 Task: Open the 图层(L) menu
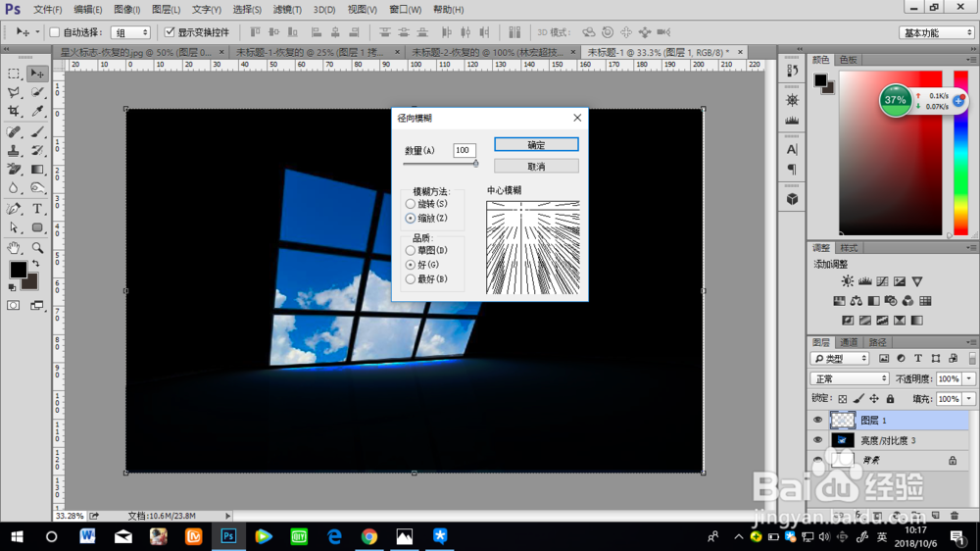tap(167, 10)
